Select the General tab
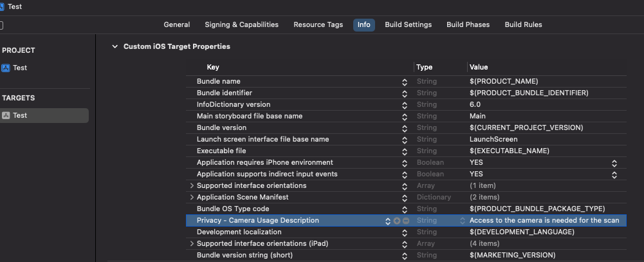This screenshot has height=262, width=644. pyautogui.click(x=177, y=25)
